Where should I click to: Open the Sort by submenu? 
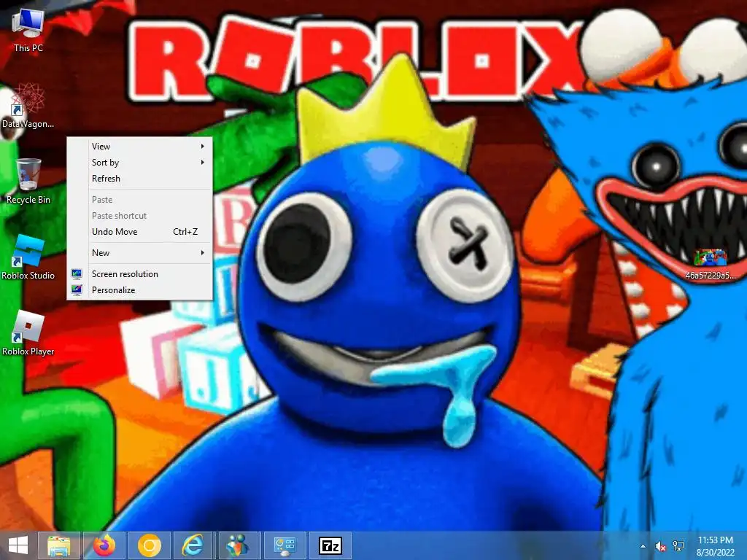[x=139, y=163]
